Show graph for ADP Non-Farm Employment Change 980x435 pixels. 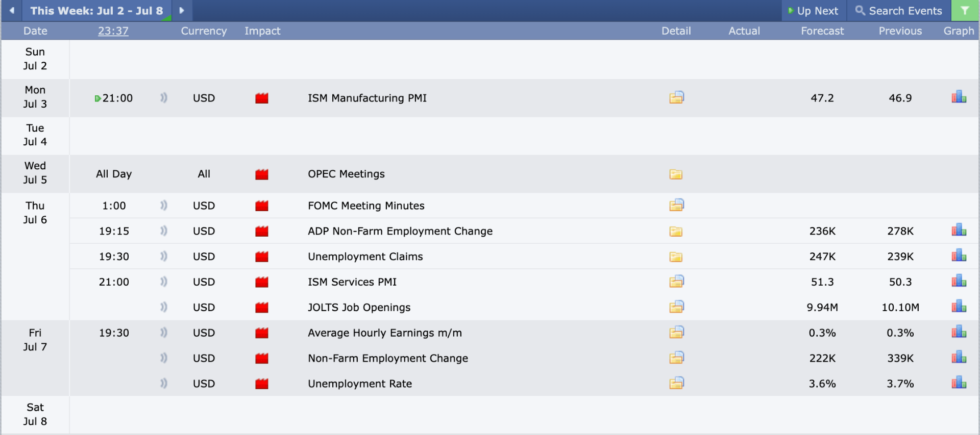tap(959, 230)
